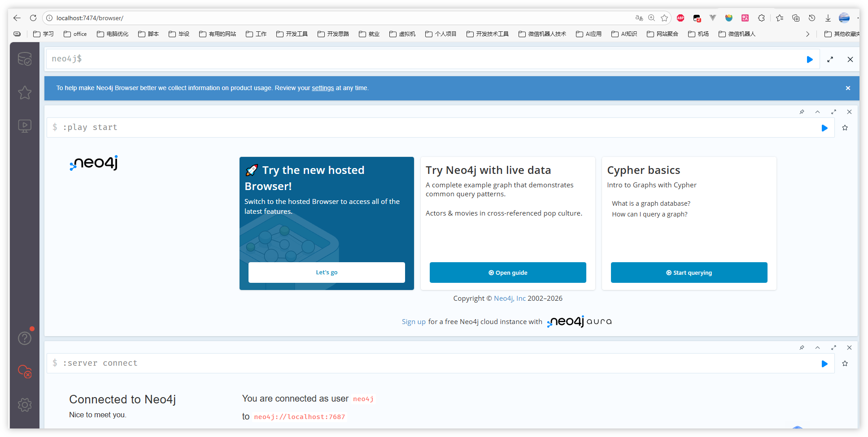Close the :play start frame
Image resolution: width=868 pixels, height=437 pixels.
pyautogui.click(x=849, y=112)
